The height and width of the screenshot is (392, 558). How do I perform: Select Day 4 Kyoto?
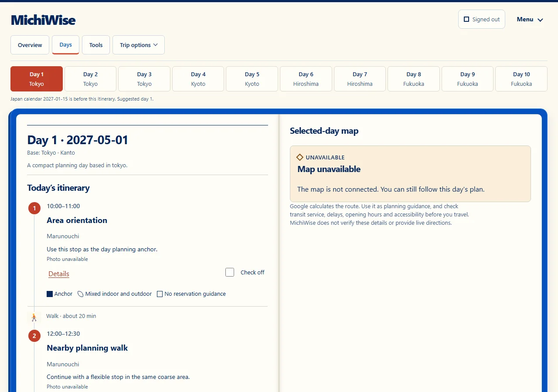coord(198,79)
